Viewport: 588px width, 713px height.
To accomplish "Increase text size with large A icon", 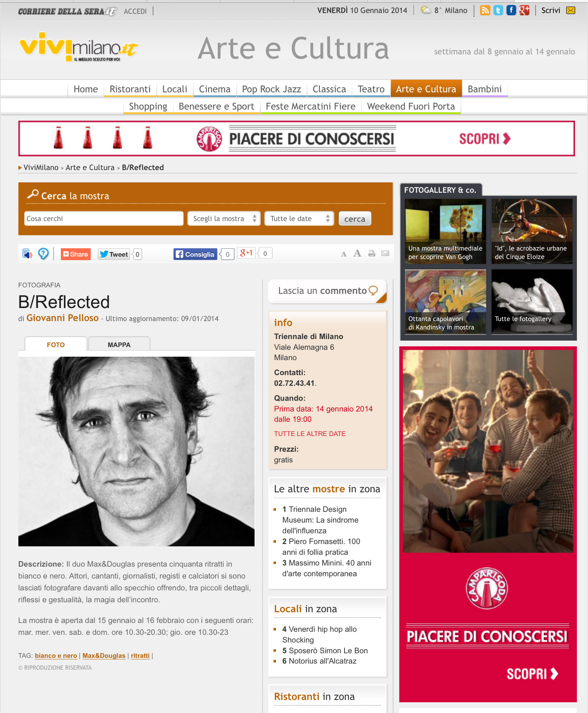I will pos(357,253).
